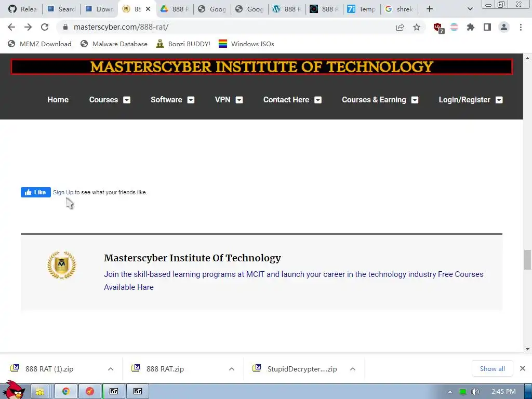Toggle the browser side panel icon
532x399 pixels.
click(487, 27)
